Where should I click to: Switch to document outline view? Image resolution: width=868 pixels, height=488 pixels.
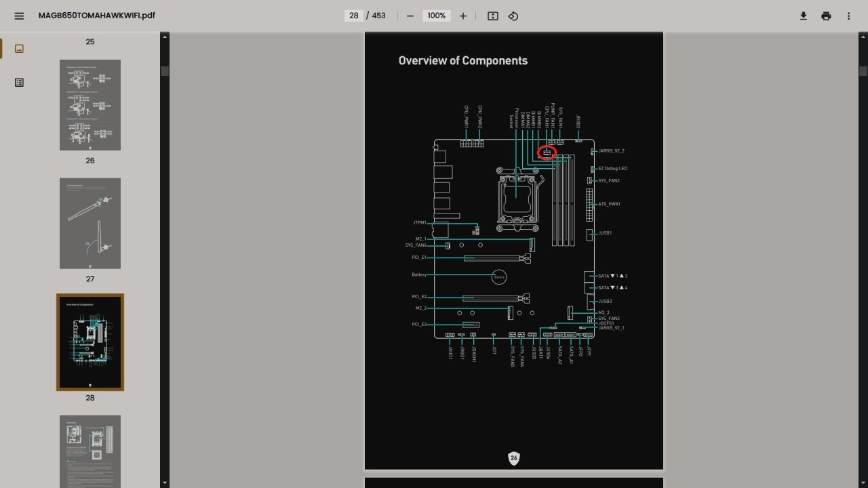point(19,83)
